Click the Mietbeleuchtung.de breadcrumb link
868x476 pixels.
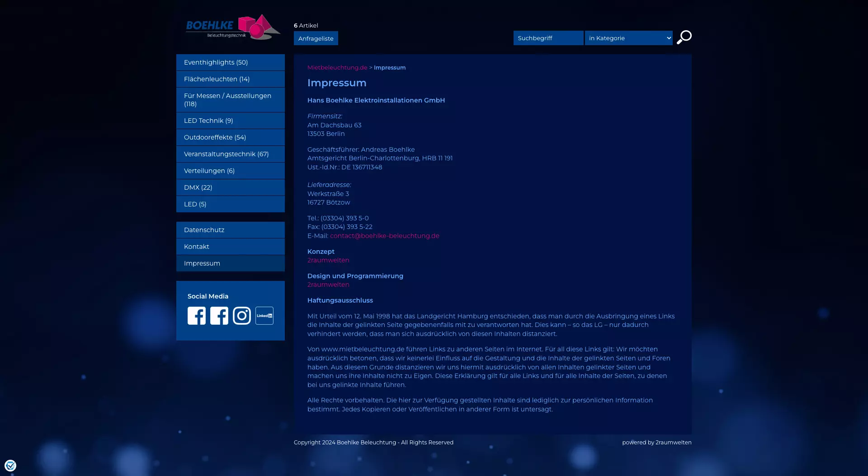pos(337,68)
